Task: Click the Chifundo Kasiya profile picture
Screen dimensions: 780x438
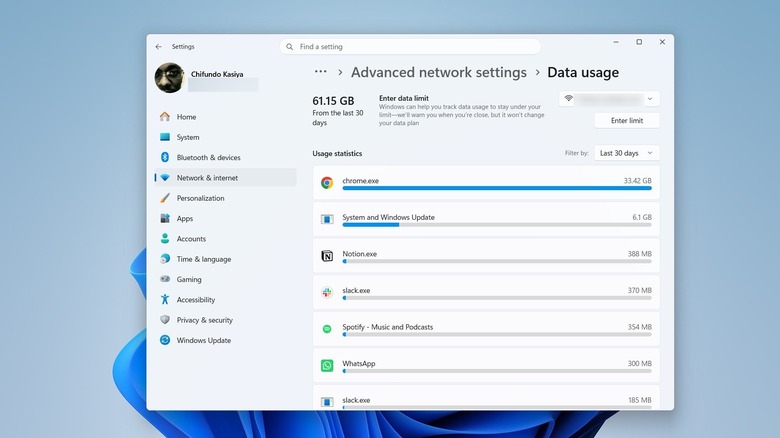Action: (x=169, y=78)
